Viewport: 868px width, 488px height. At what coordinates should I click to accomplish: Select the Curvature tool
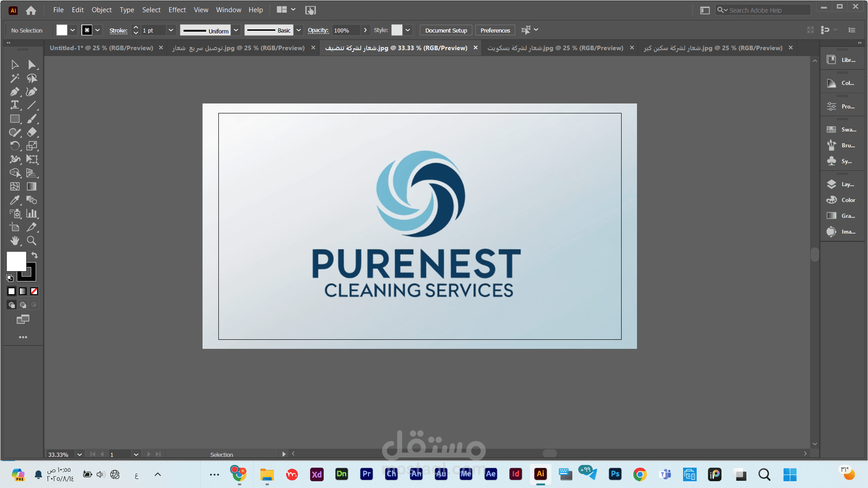coord(32,92)
